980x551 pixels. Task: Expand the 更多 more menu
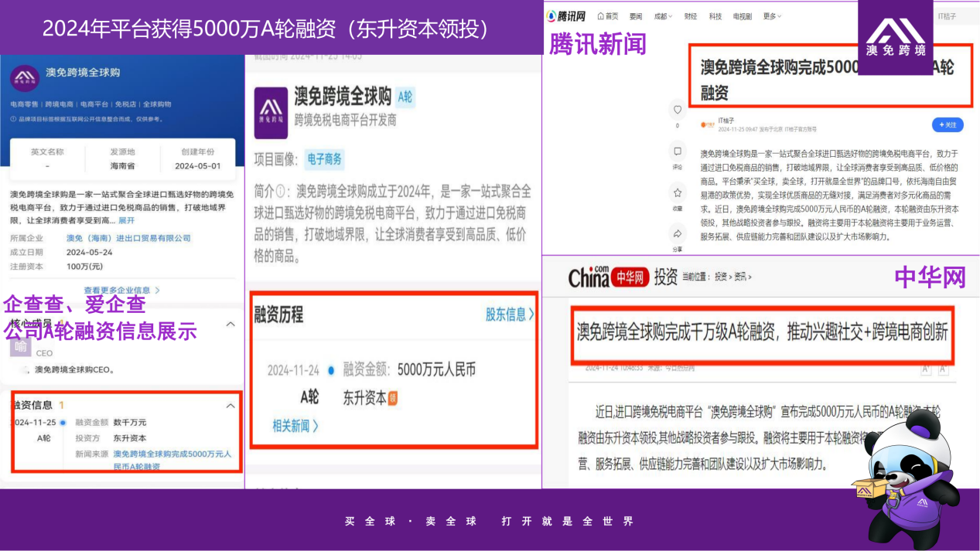[772, 16]
